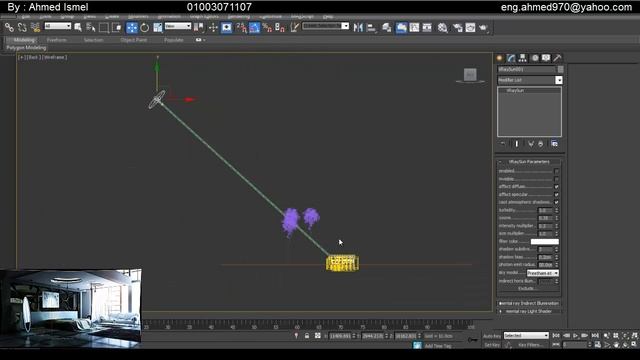Click Go to End playback button
Viewport: 640px width, 360px height.
[595, 336]
